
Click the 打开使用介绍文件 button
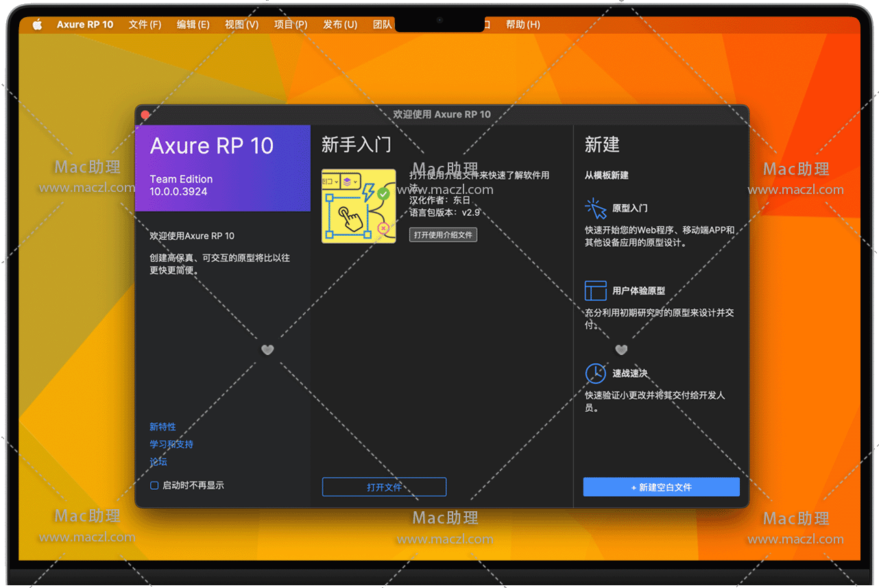443,235
